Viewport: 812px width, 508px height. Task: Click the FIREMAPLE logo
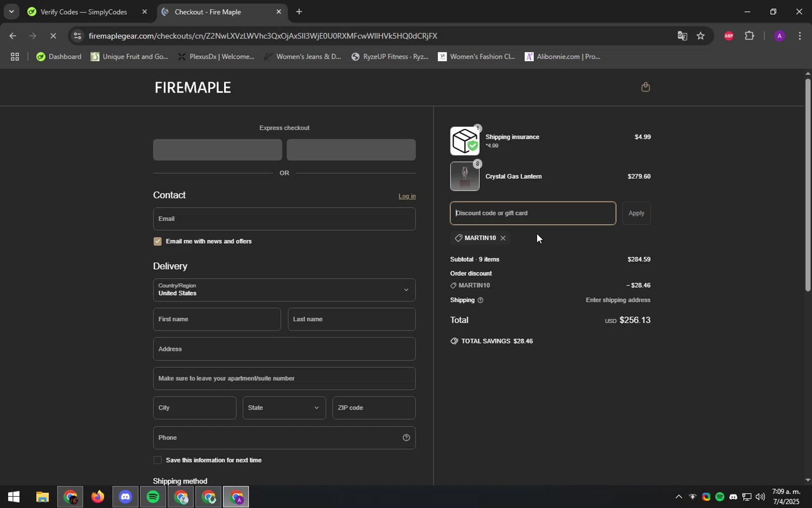point(193,88)
